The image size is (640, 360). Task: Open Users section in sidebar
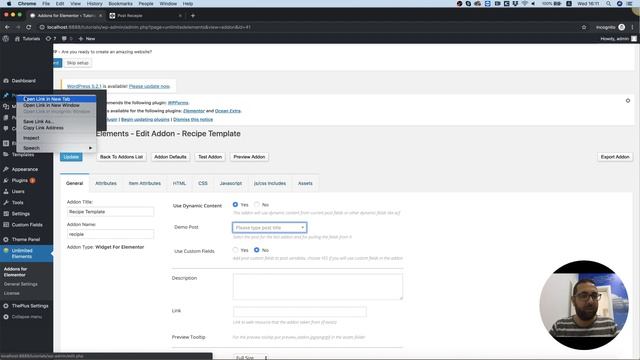coord(18,191)
